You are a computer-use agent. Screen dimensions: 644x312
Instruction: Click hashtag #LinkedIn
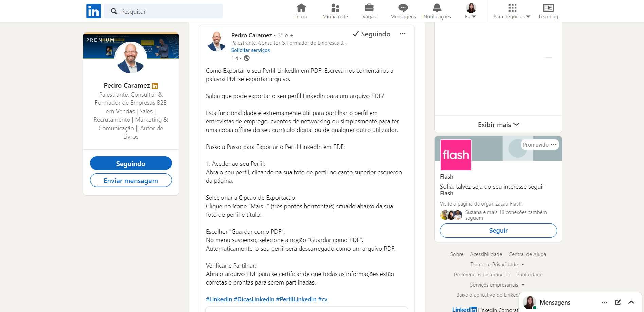pyautogui.click(x=219, y=299)
